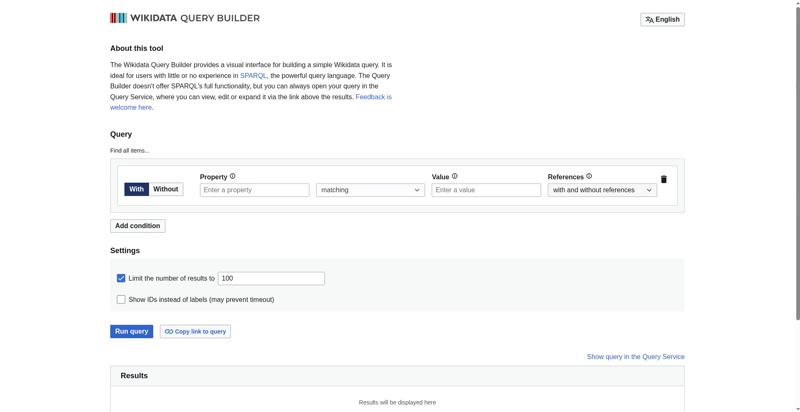Viewport: 800px width, 412px height.
Task: Click the link icon on Copy link to query
Action: [x=169, y=331]
